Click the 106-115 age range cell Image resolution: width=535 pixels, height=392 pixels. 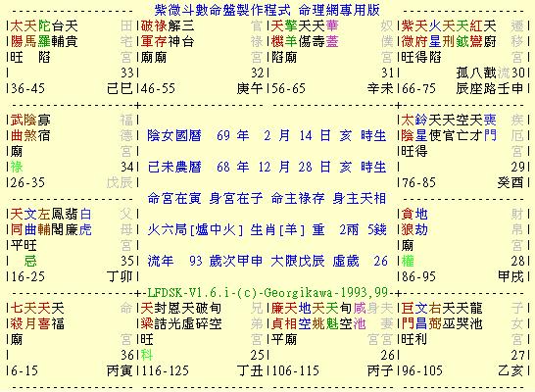(296, 370)
